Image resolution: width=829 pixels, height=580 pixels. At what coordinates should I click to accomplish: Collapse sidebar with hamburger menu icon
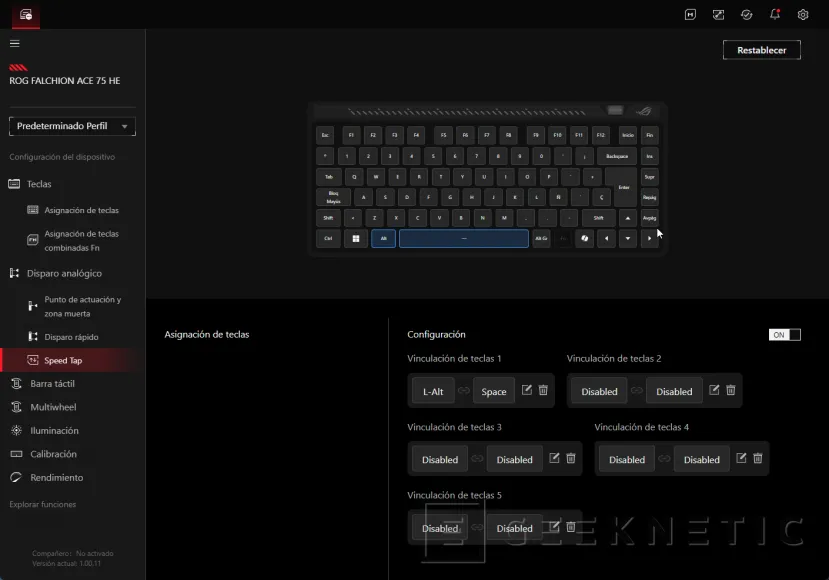coord(15,43)
